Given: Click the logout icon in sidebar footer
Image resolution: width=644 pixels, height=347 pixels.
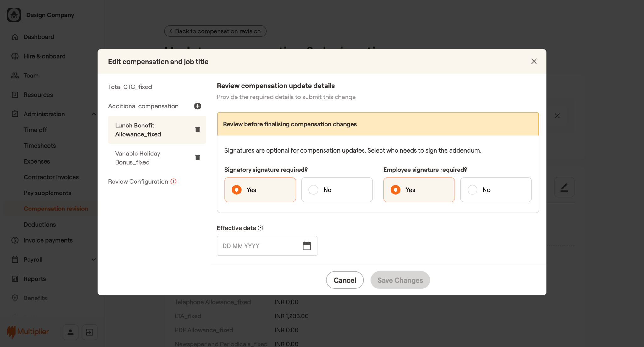Looking at the screenshot, I should pos(90,332).
